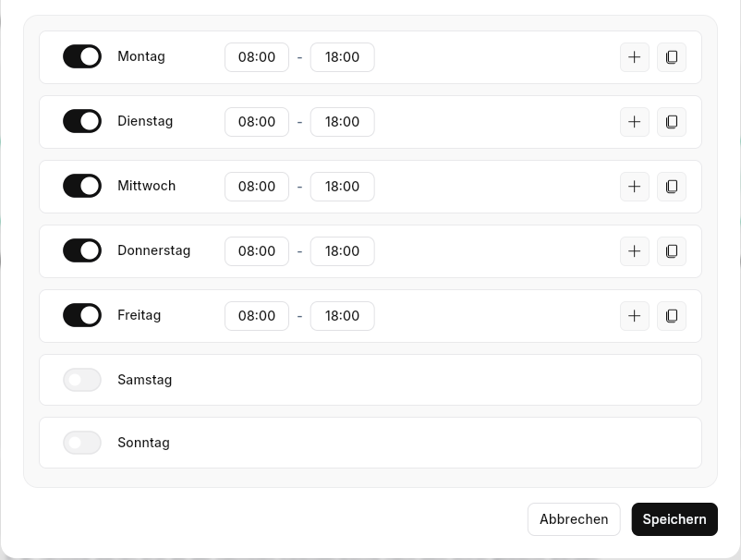Enable the Samstag toggle
This screenshot has width=741, height=560.
[x=82, y=380]
